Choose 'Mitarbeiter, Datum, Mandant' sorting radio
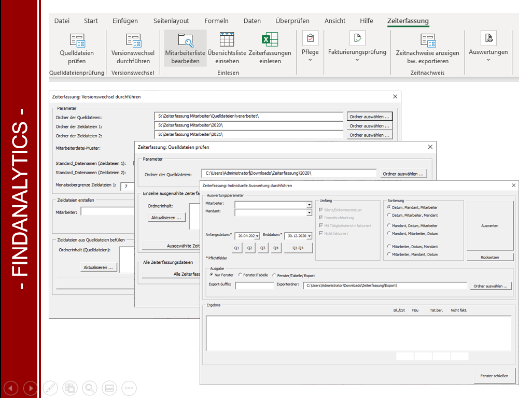Viewport: 532px width, 398px height. point(389,247)
